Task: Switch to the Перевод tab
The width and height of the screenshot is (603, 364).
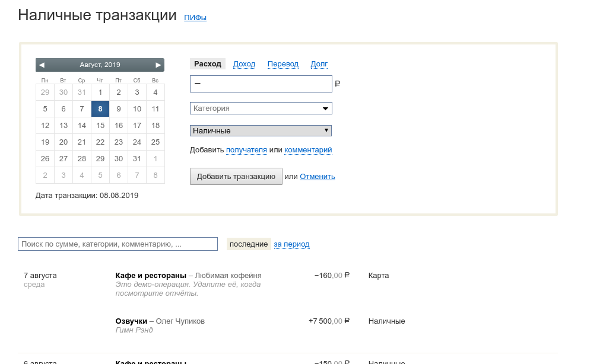Action: pyautogui.click(x=283, y=64)
